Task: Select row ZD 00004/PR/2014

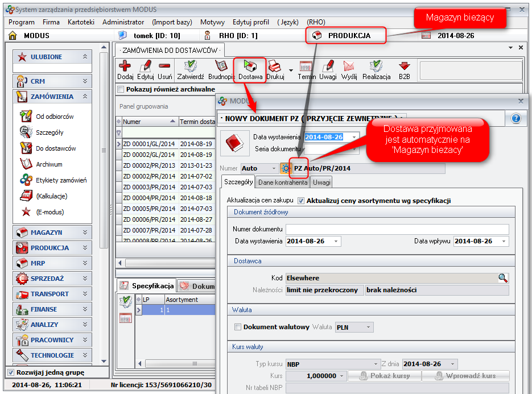Action: click(166, 198)
